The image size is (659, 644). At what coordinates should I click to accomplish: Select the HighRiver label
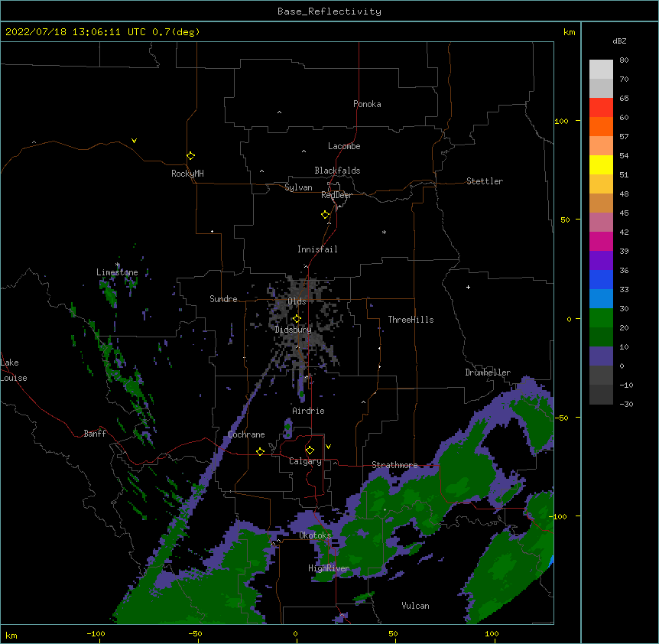329,568
